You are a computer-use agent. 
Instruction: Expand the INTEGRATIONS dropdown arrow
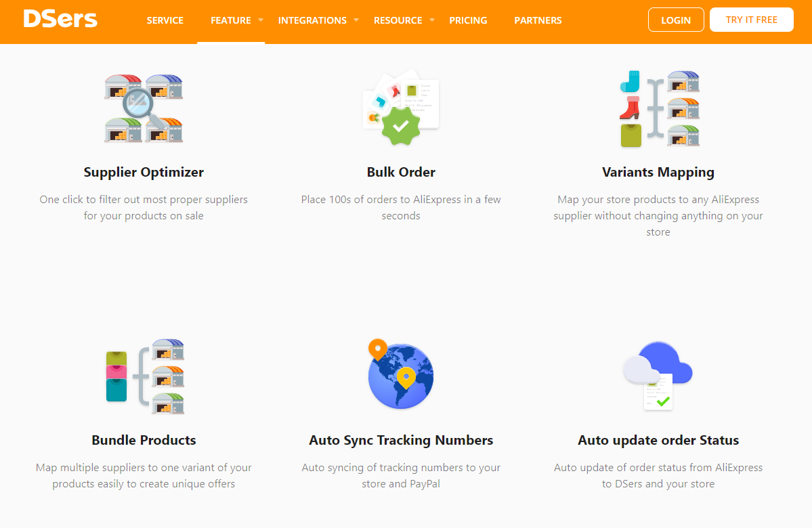click(356, 20)
